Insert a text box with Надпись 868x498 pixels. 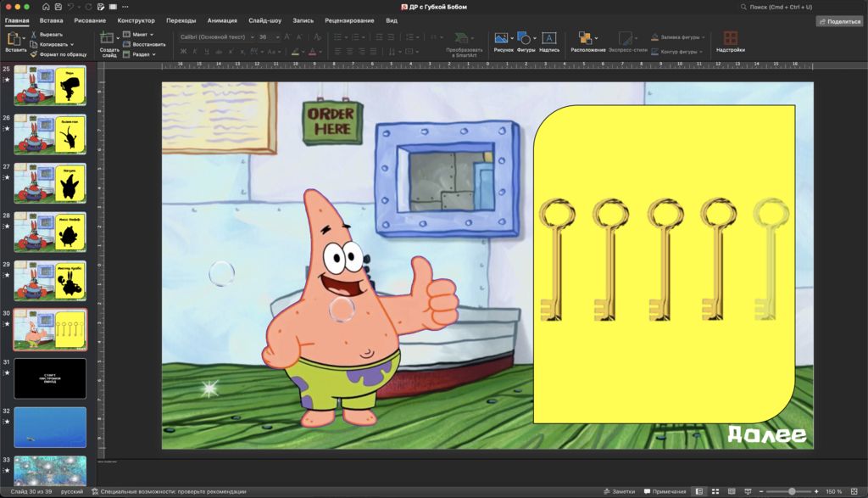(548, 42)
